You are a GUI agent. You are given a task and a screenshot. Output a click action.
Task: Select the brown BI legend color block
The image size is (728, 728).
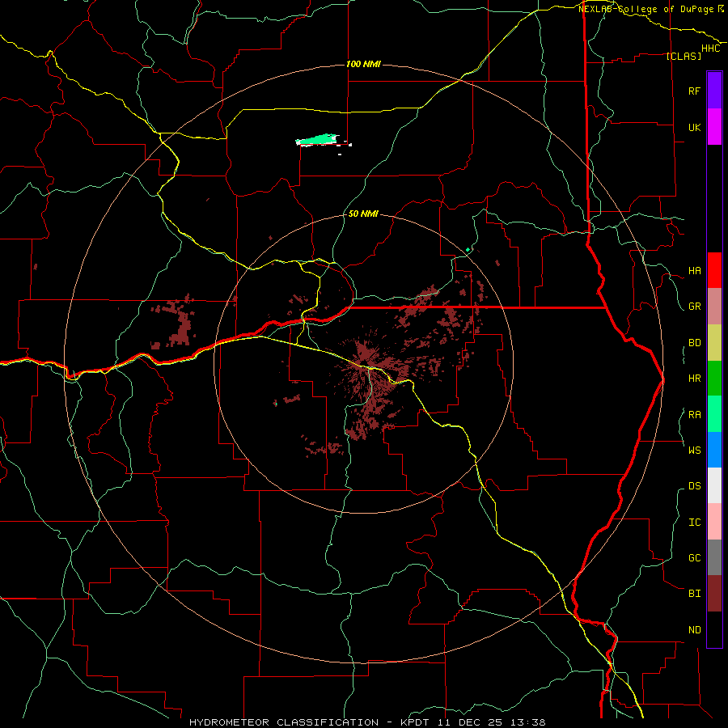(x=714, y=594)
